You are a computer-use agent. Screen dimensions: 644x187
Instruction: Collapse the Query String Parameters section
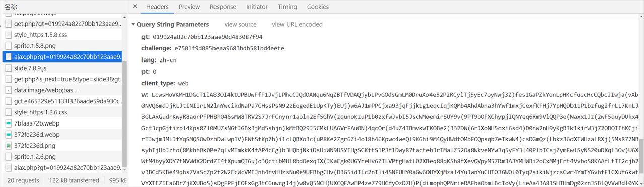click(x=133, y=24)
